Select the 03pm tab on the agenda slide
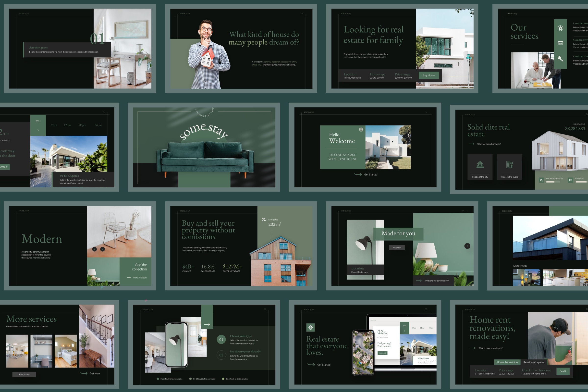 click(x=83, y=125)
